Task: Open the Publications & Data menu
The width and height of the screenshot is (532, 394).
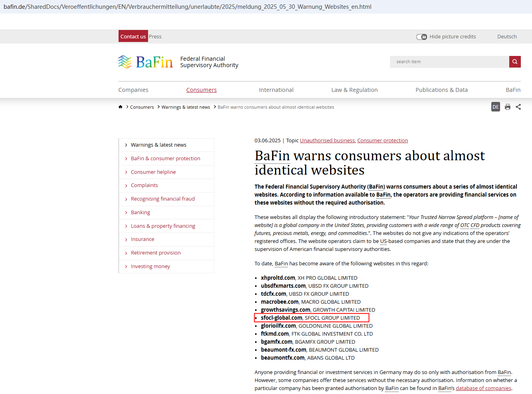Action: tap(441, 90)
